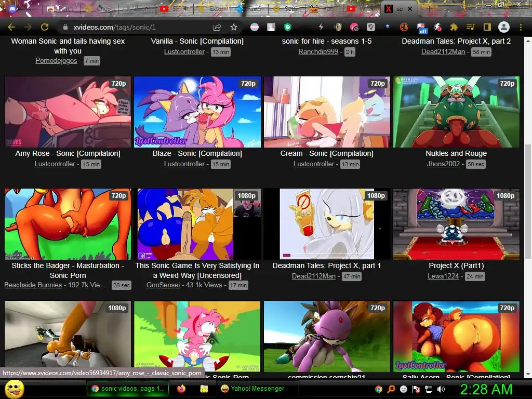Open the media controls playlist icon

pyautogui.click(x=470, y=27)
